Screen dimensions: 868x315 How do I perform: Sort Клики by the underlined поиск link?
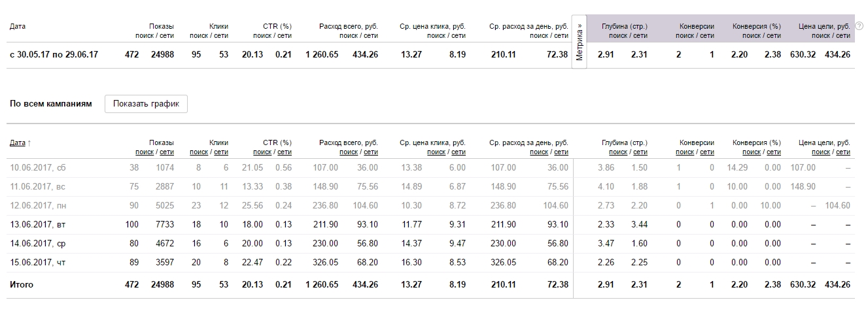point(199,152)
